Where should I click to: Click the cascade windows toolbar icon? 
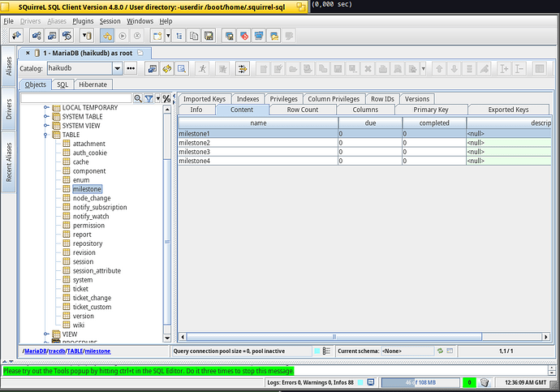coord(259,36)
